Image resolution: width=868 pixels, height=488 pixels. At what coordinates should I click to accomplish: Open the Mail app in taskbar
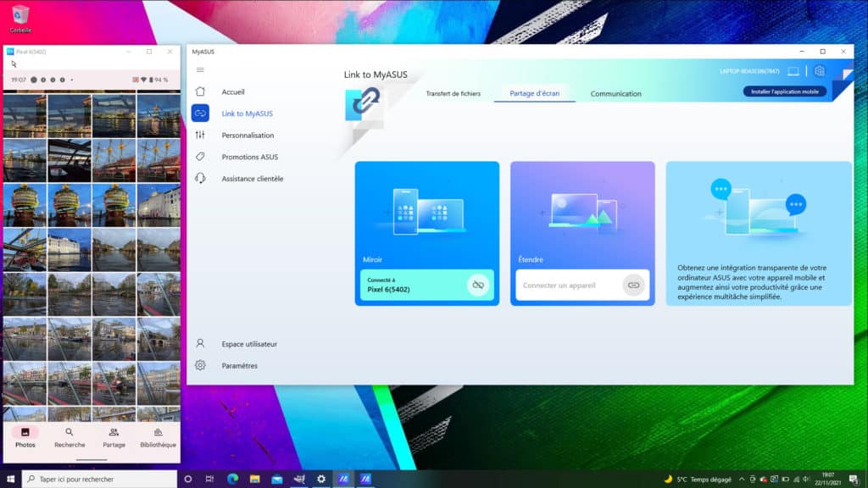click(277, 480)
